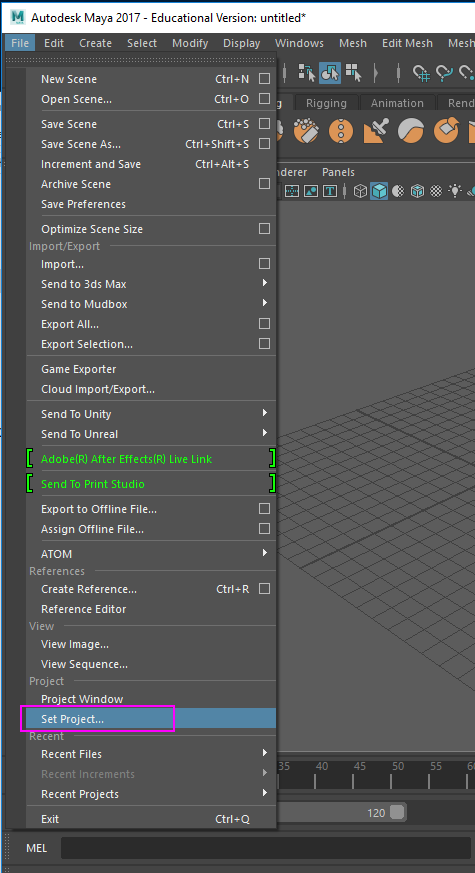Toggle the field chart panel icon
This screenshot has width=475, height=873.
[292, 191]
